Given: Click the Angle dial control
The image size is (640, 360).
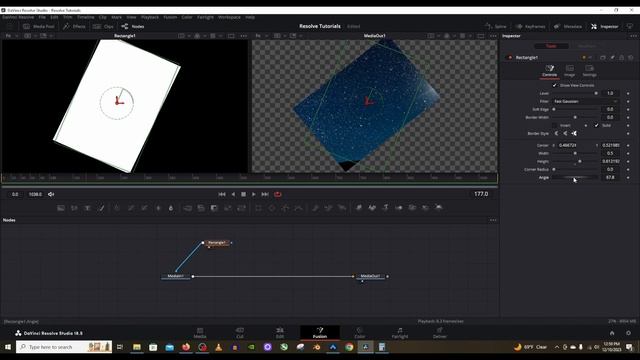Looking at the screenshot, I should tap(576, 178).
